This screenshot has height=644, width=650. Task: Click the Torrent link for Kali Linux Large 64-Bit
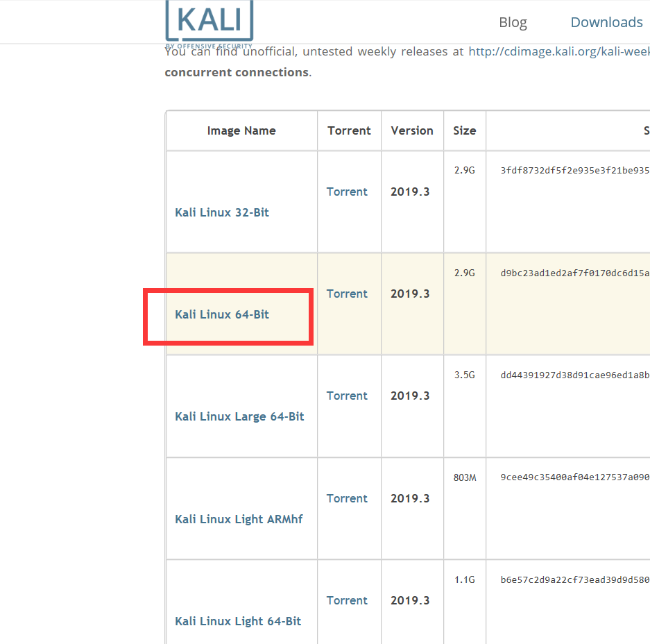tap(347, 396)
